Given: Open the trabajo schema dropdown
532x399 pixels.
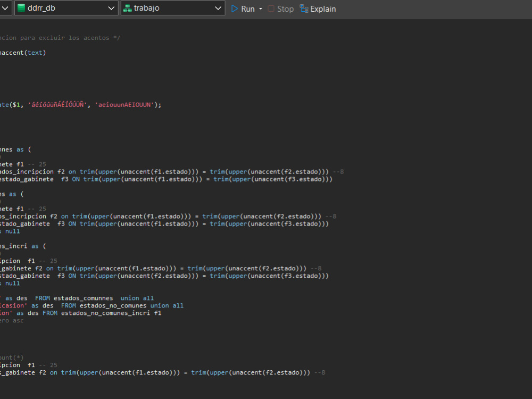Looking at the screenshot, I should [173, 8].
